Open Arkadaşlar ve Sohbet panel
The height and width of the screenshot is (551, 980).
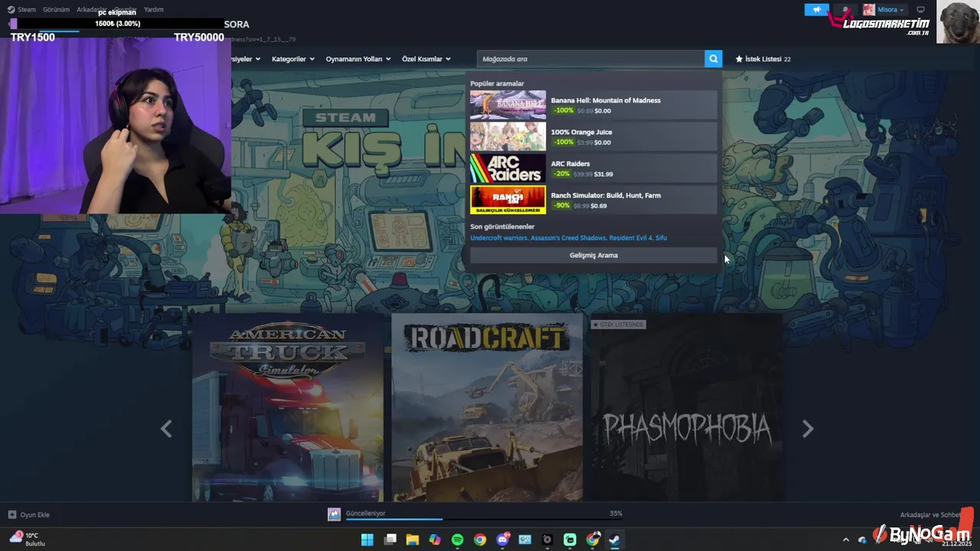[930, 515]
